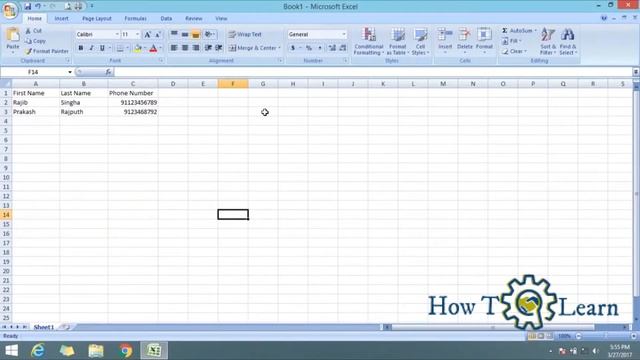Toggle Underline formatting
This screenshot has height=360, width=640.
[x=102, y=48]
